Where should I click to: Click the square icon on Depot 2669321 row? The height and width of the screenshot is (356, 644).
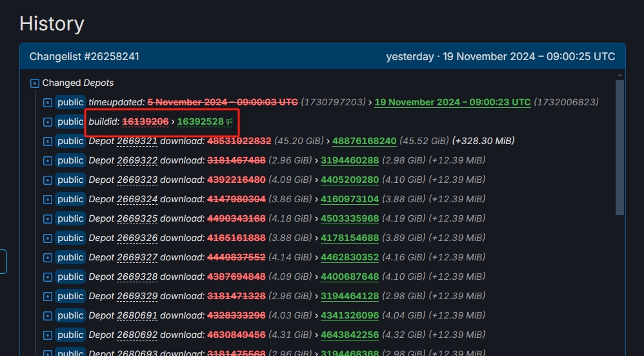[47, 141]
